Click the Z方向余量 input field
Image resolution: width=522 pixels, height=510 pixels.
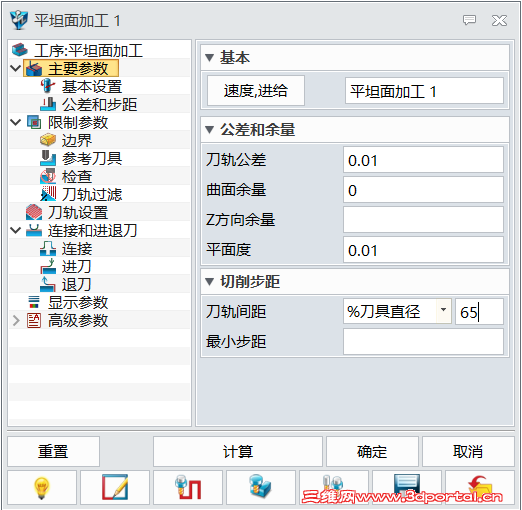(x=423, y=220)
